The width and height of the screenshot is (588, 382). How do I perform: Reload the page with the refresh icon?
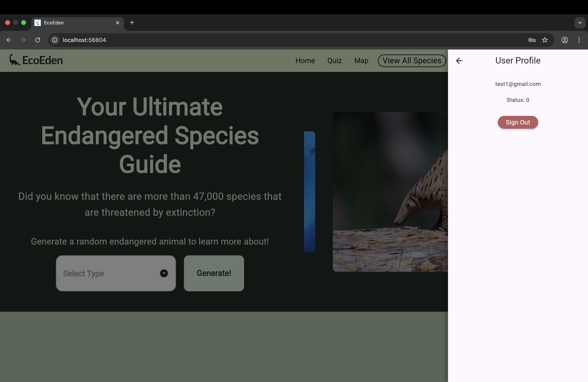pyautogui.click(x=38, y=40)
